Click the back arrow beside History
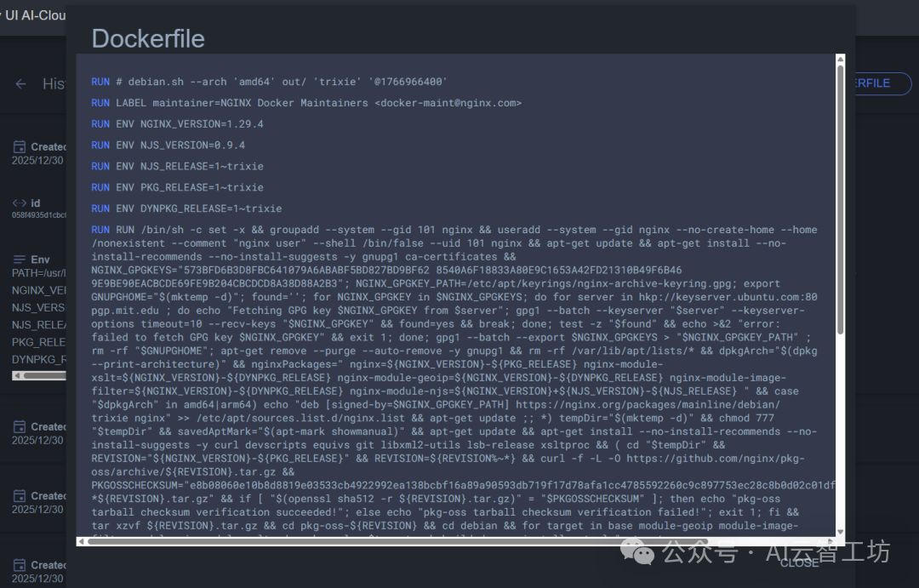Image resolution: width=919 pixels, height=588 pixels. point(21,83)
